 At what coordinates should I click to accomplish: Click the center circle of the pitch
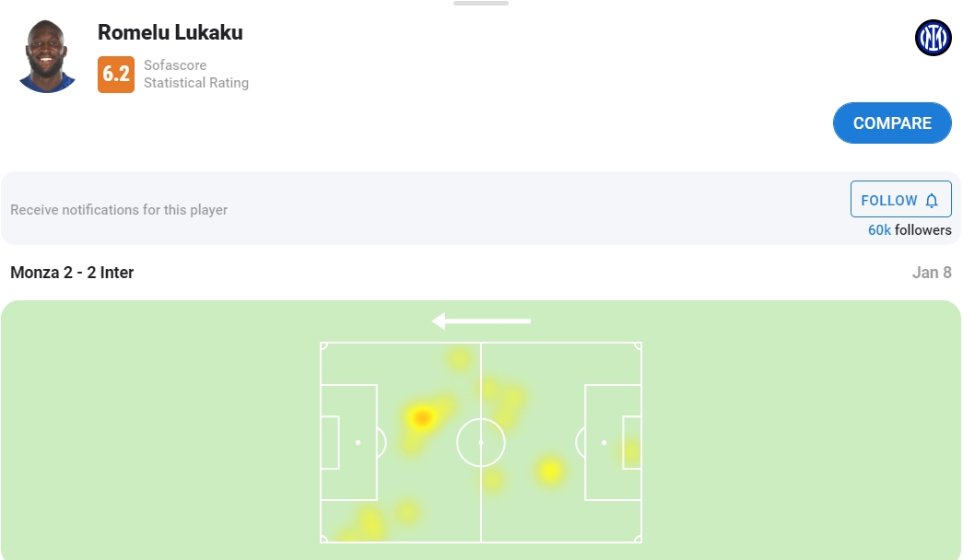(x=481, y=443)
